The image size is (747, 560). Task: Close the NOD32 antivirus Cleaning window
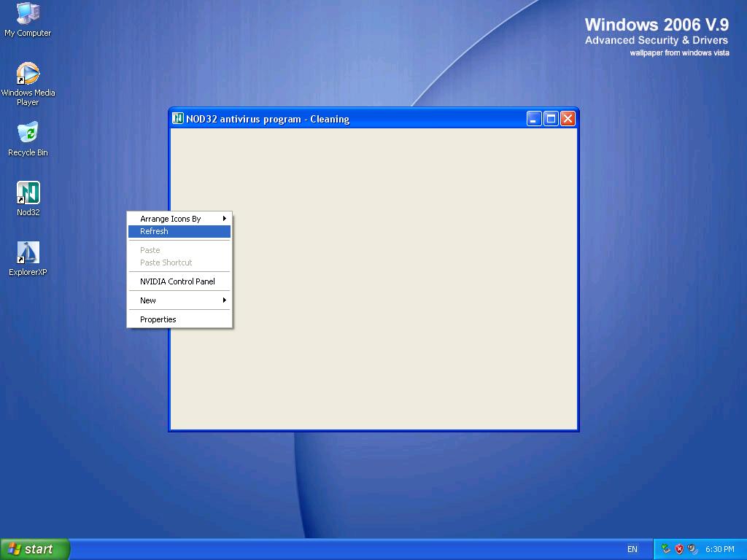tap(568, 119)
